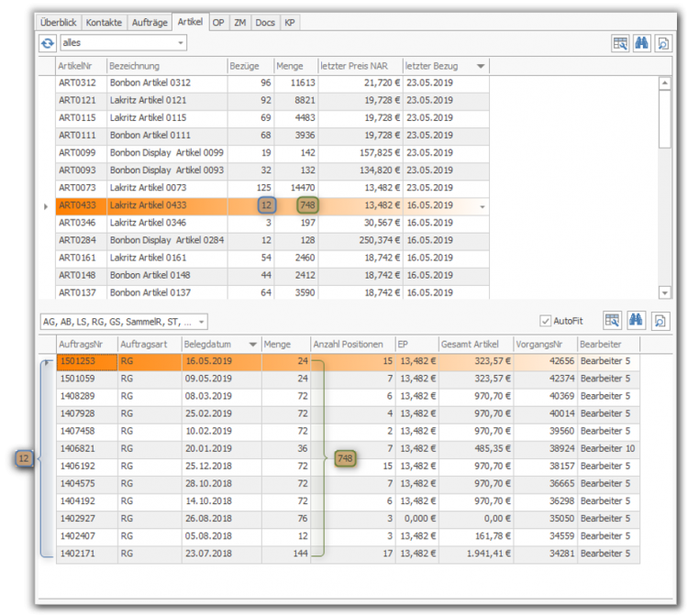This screenshot has height=616, width=688.
Task: Switch to the Aufträge tab
Action: 150,22
